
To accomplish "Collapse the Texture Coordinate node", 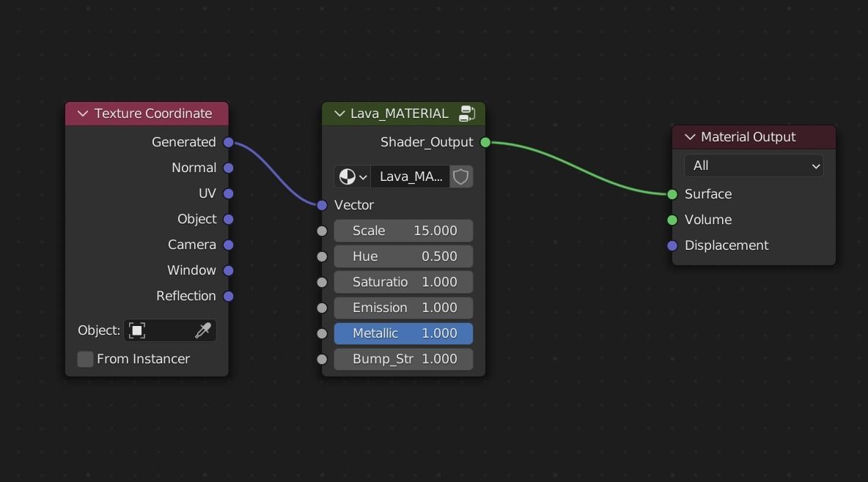I will pos(83,114).
